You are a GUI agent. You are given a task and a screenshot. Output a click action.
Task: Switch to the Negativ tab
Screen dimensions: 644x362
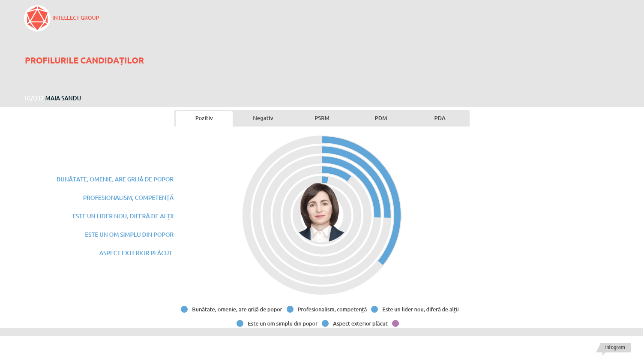pyautogui.click(x=263, y=118)
